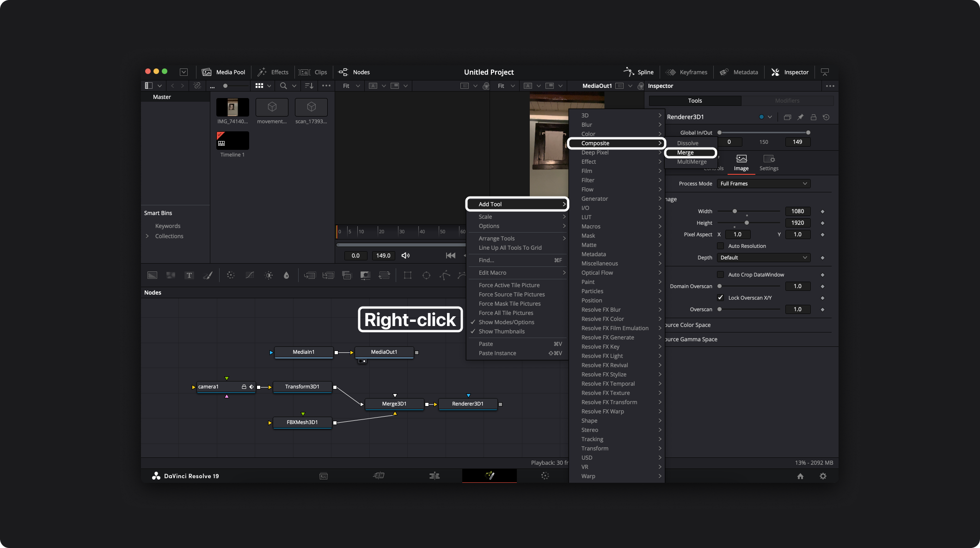Switch to the Settings inspector tab
The image size is (980, 548).
pos(769,163)
